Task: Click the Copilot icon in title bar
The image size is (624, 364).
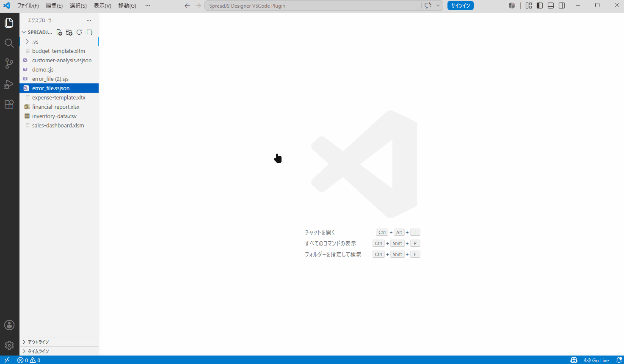Action: (x=512, y=6)
